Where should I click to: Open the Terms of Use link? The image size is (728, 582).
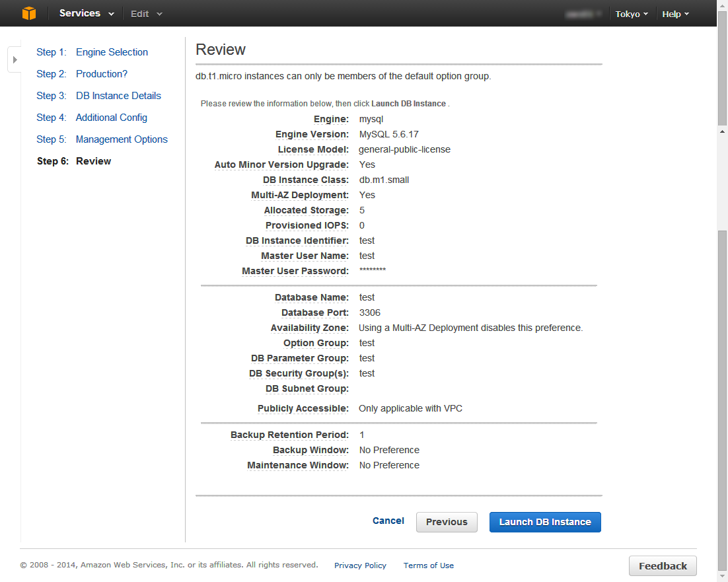pyautogui.click(x=429, y=565)
